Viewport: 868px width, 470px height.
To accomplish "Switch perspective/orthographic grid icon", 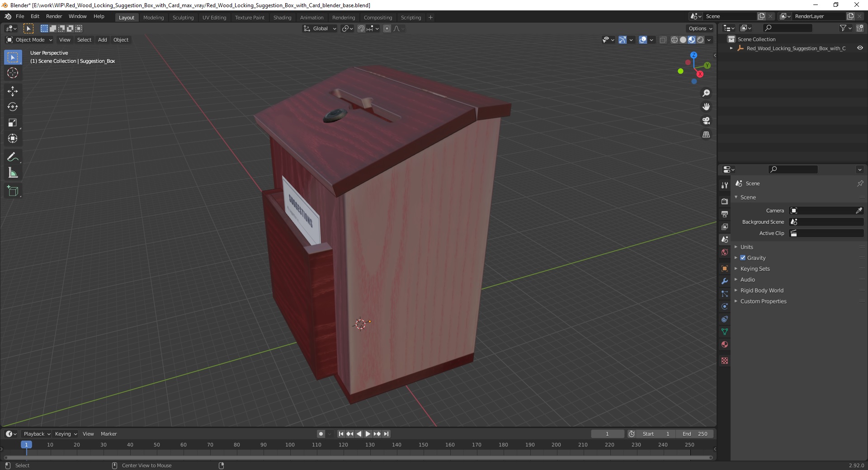I will pos(706,134).
